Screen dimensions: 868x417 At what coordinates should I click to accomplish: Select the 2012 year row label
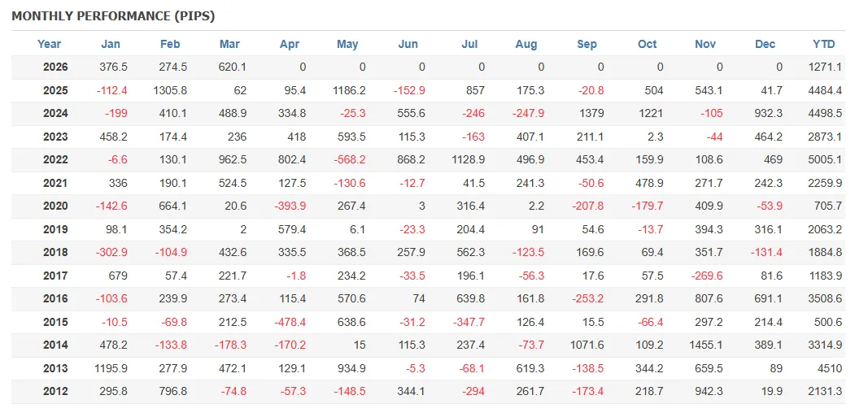point(55,392)
